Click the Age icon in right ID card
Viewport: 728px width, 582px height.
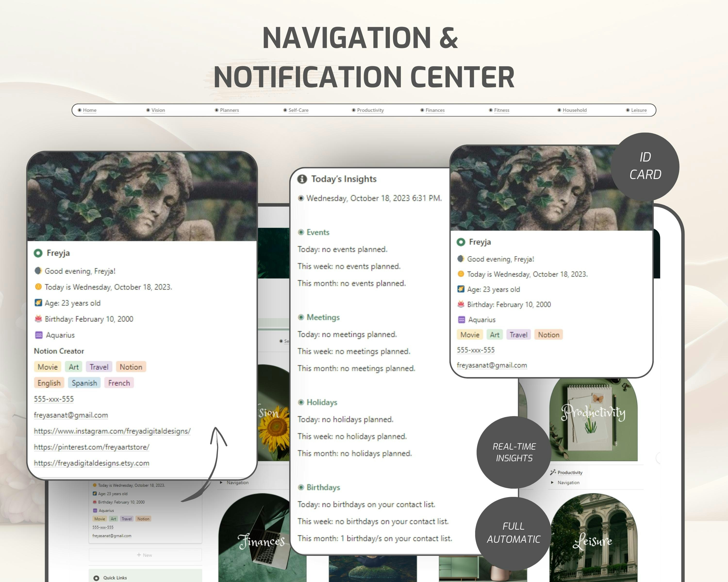point(461,289)
